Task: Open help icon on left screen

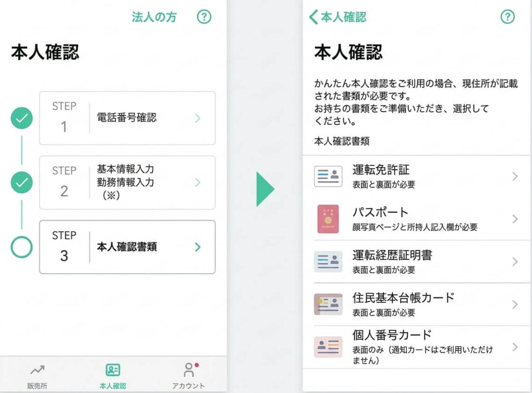Action: pyautogui.click(x=204, y=17)
